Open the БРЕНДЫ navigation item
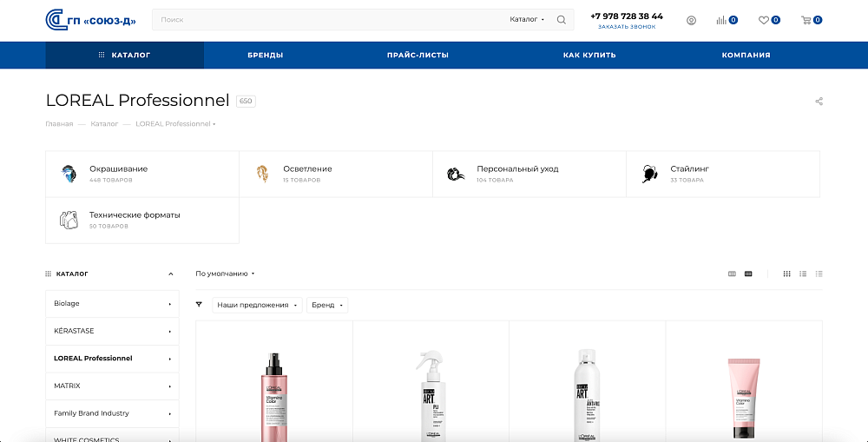The height and width of the screenshot is (442, 868). point(265,55)
